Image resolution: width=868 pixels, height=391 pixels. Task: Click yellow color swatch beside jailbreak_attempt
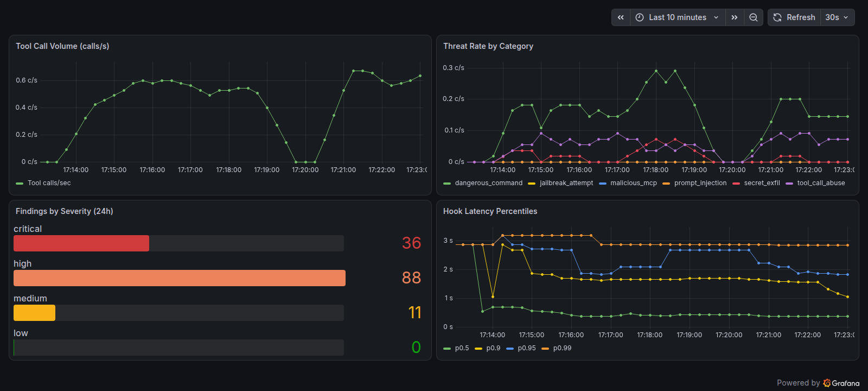pyautogui.click(x=532, y=184)
